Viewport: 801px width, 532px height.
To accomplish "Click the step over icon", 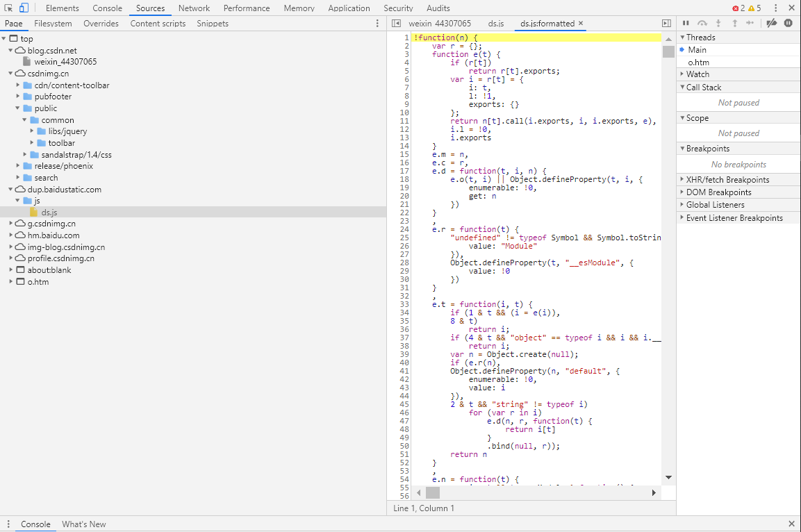I will click(702, 23).
